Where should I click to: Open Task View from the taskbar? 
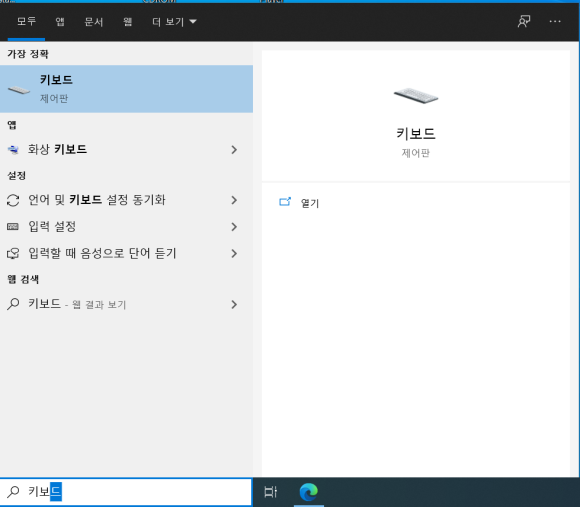pyautogui.click(x=271, y=492)
